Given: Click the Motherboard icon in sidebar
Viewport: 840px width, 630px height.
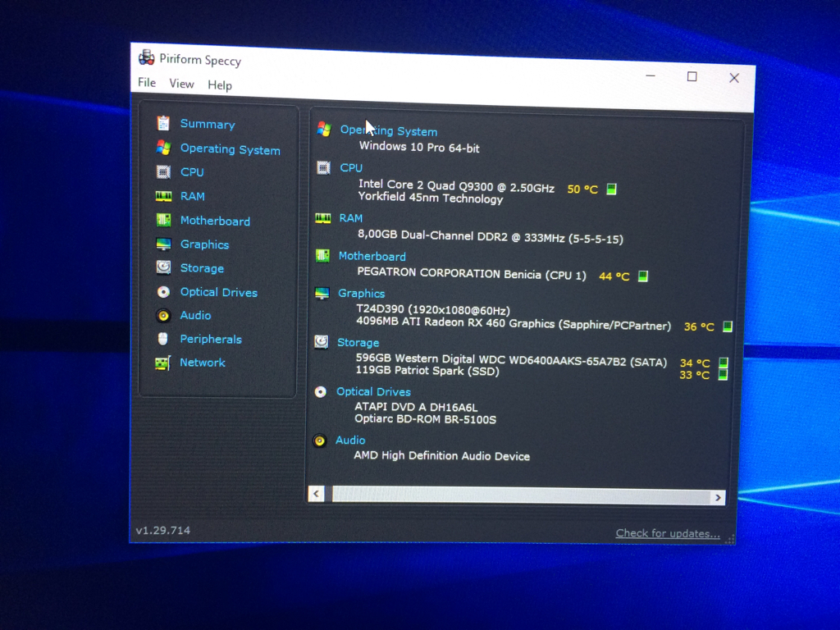Looking at the screenshot, I should coord(163,220).
